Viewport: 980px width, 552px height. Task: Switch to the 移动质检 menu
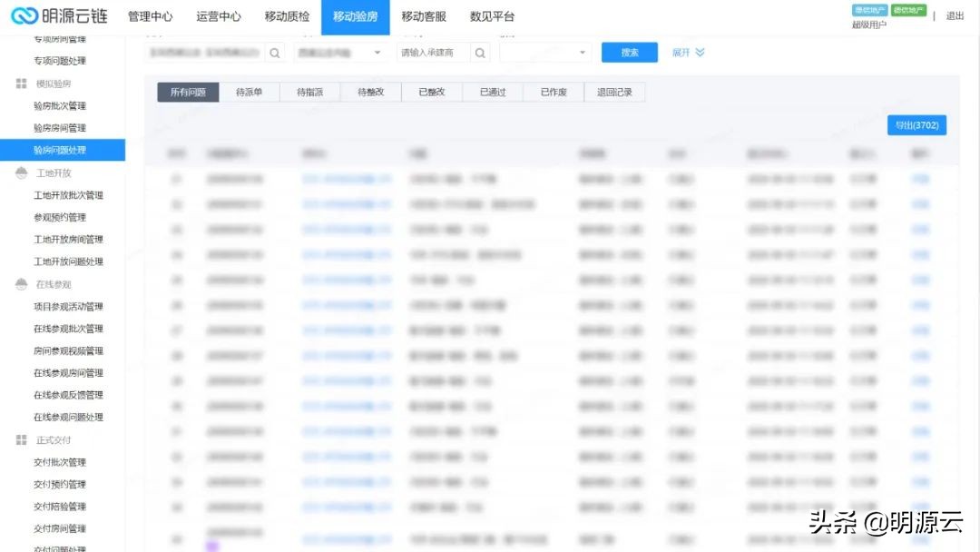pos(288,16)
